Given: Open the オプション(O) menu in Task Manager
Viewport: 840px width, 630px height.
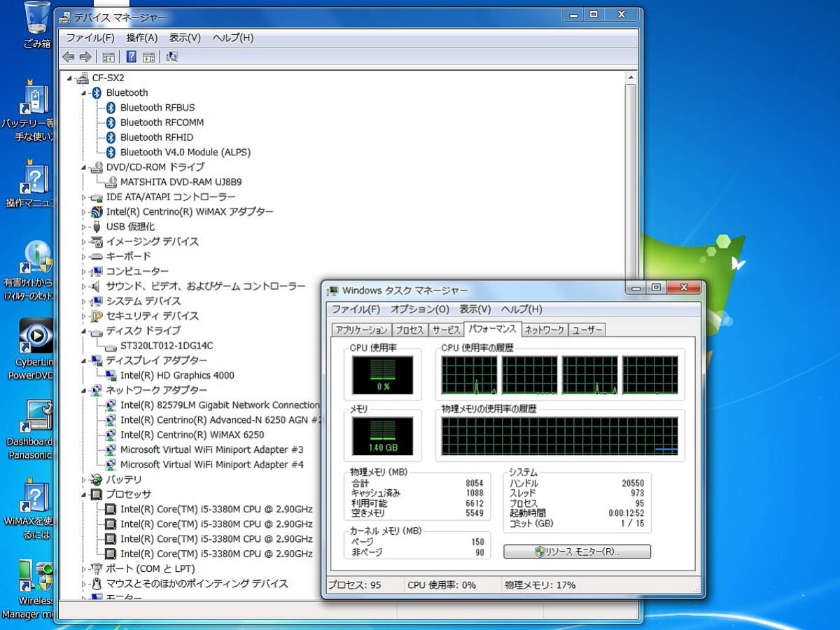Looking at the screenshot, I should 419,309.
